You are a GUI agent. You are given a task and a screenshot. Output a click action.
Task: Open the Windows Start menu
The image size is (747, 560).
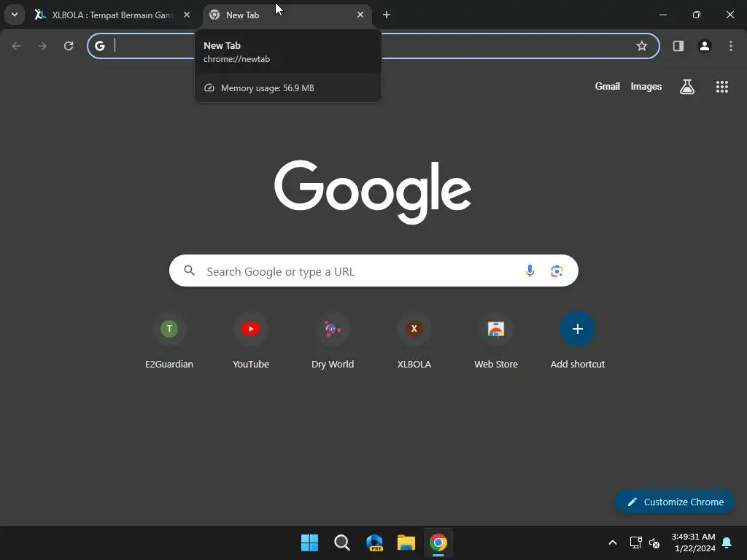(309, 542)
